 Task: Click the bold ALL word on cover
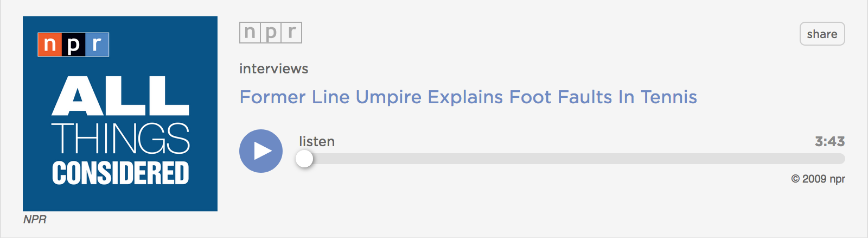[x=120, y=96]
